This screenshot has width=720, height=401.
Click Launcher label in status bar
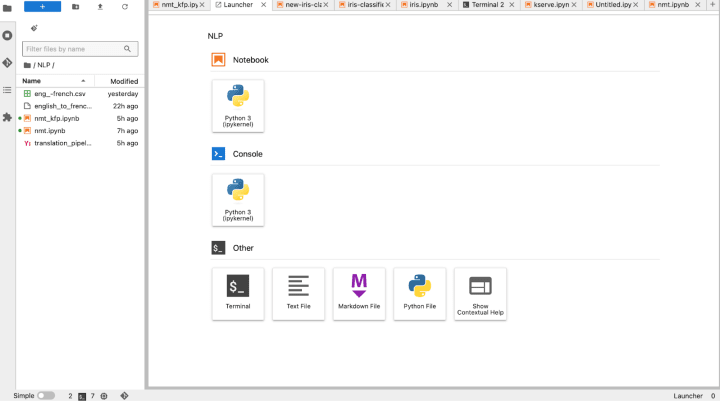(688, 396)
